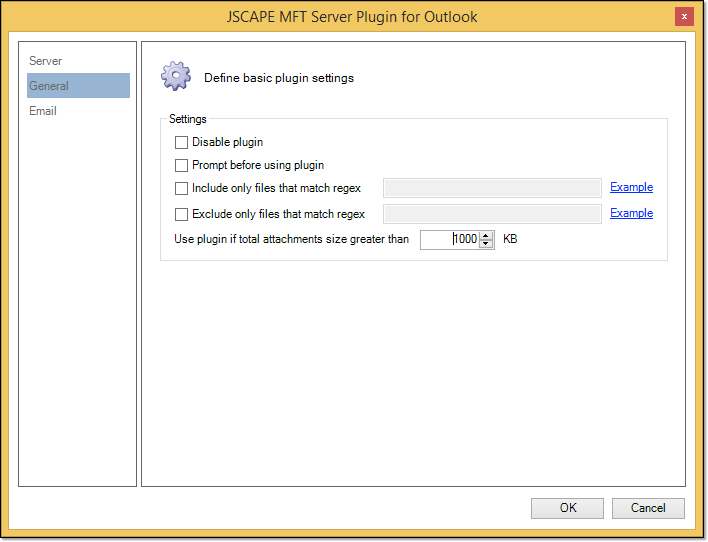Click the 'Define basic plugin settings' heading
The image size is (708, 542).
(279, 78)
